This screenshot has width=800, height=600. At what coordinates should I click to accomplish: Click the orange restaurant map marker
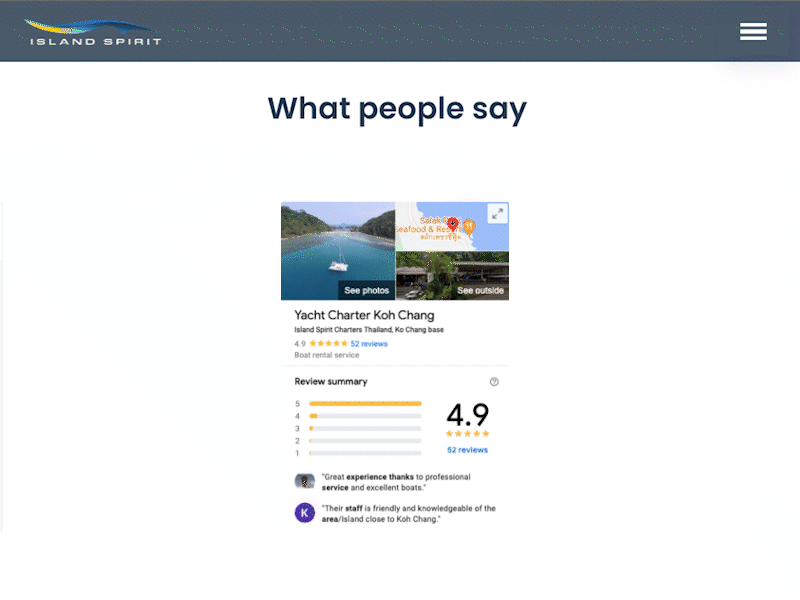[469, 227]
